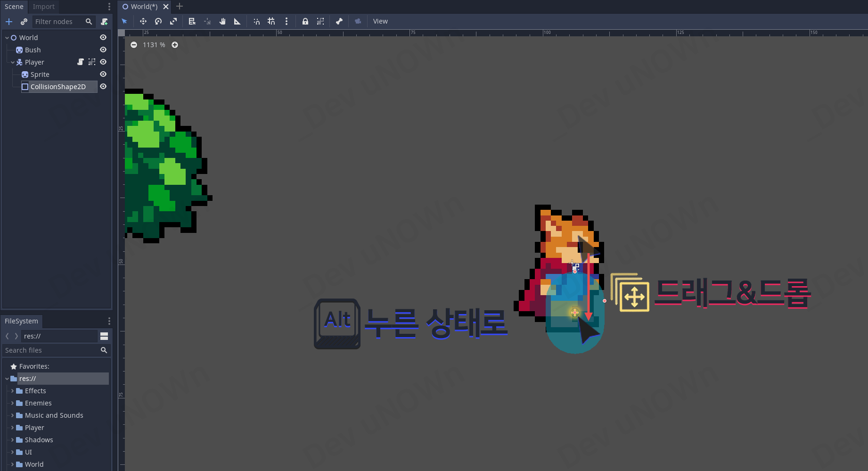The width and height of the screenshot is (868, 471).
Task: Collapse the Player node children
Action: (x=13, y=62)
